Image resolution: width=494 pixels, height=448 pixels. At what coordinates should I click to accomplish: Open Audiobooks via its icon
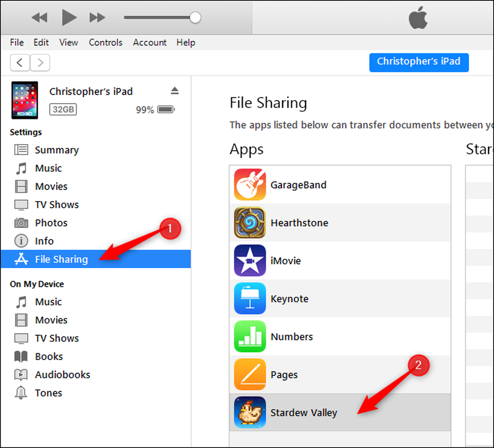pyautogui.click(x=21, y=374)
